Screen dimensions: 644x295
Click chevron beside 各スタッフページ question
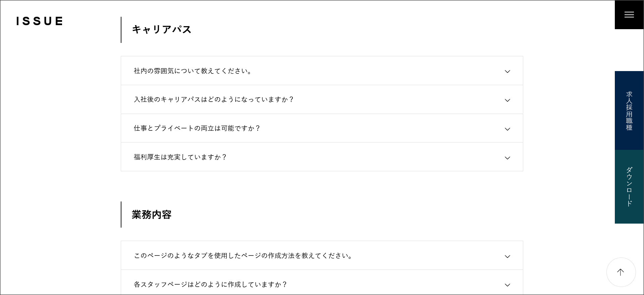tap(507, 285)
